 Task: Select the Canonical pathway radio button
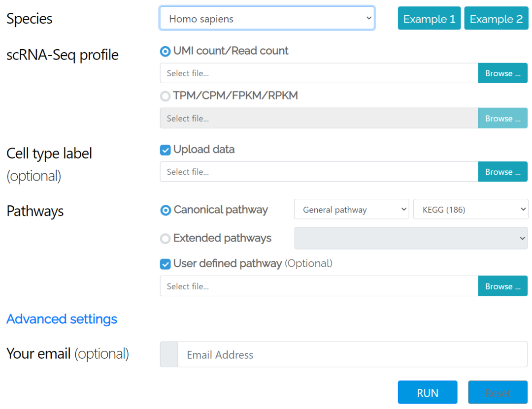[x=166, y=211]
